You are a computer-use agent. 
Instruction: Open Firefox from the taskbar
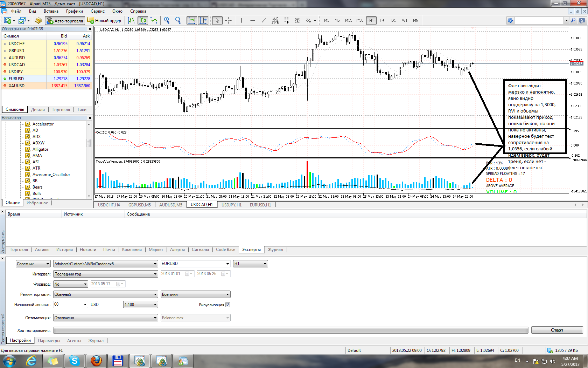96,361
